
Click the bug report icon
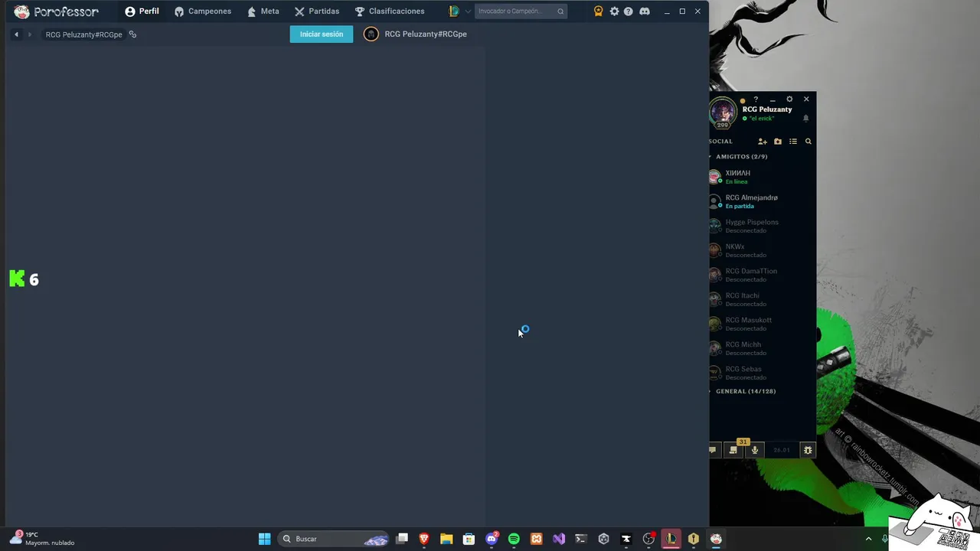point(807,450)
